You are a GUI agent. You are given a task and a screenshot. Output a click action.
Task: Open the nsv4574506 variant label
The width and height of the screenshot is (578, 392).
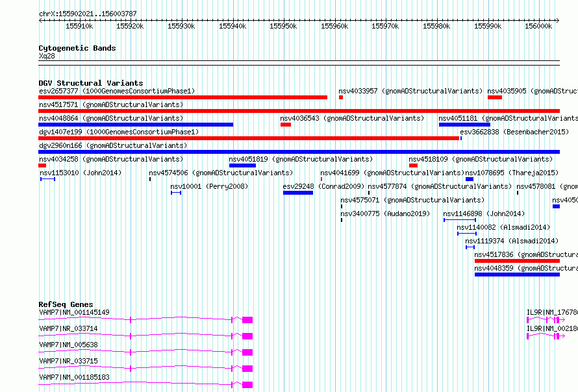(x=221, y=173)
